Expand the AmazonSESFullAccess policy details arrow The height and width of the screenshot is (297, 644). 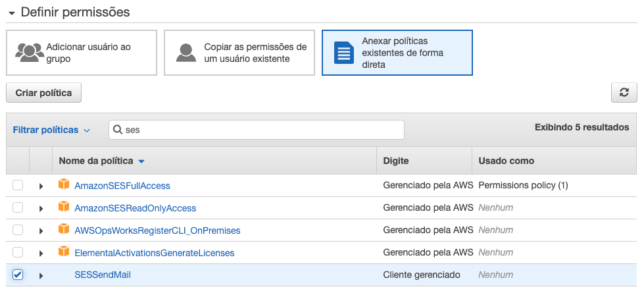(x=41, y=186)
